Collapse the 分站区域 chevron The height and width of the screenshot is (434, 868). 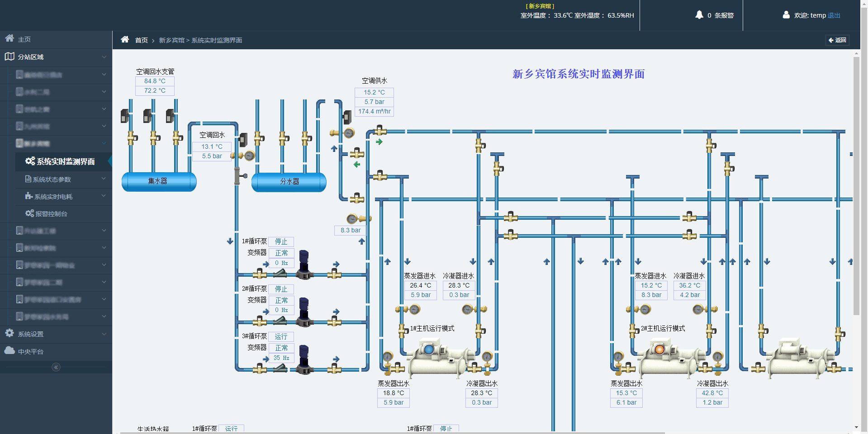(104, 57)
